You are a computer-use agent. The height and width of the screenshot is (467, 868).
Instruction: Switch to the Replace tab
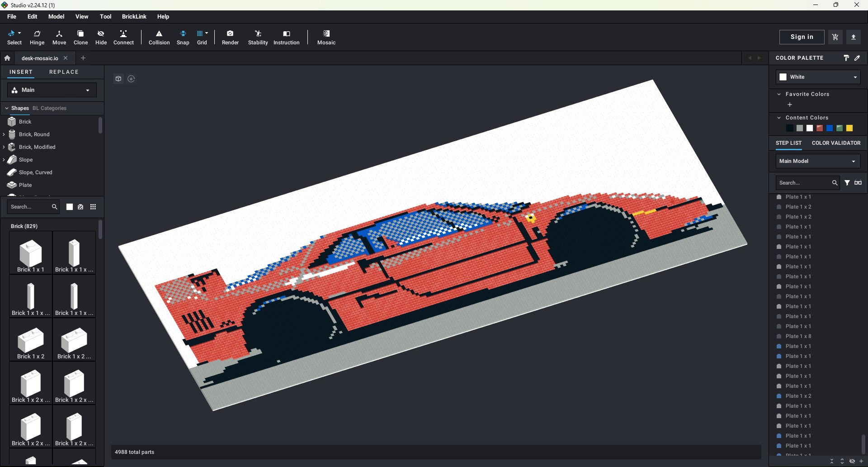tap(64, 72)
